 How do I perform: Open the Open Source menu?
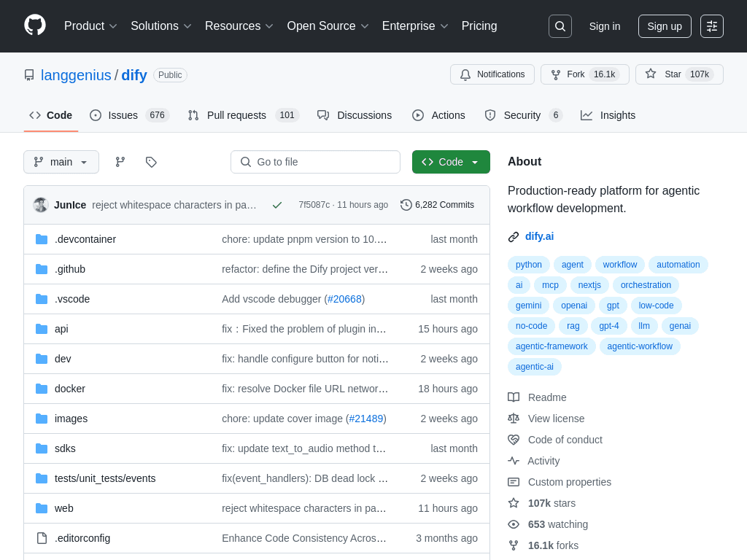pyautogui.click(x=328, y=26)
